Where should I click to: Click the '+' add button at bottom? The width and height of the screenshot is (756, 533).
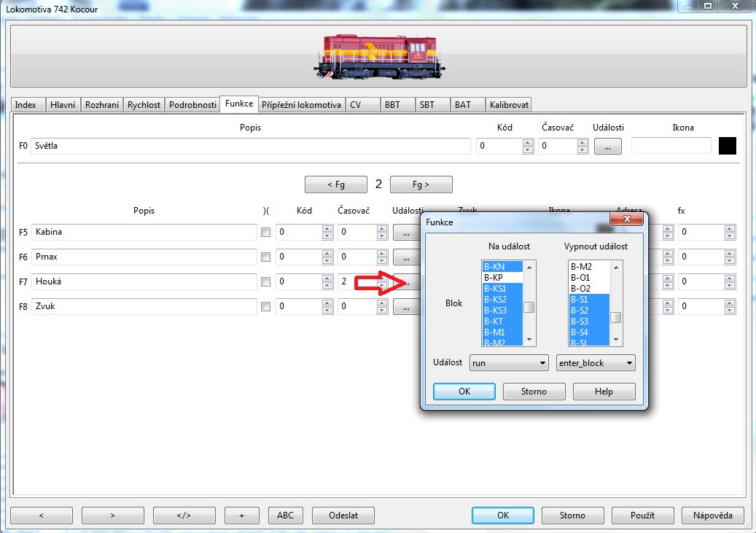pyautogui.click(x=242, y=516)
